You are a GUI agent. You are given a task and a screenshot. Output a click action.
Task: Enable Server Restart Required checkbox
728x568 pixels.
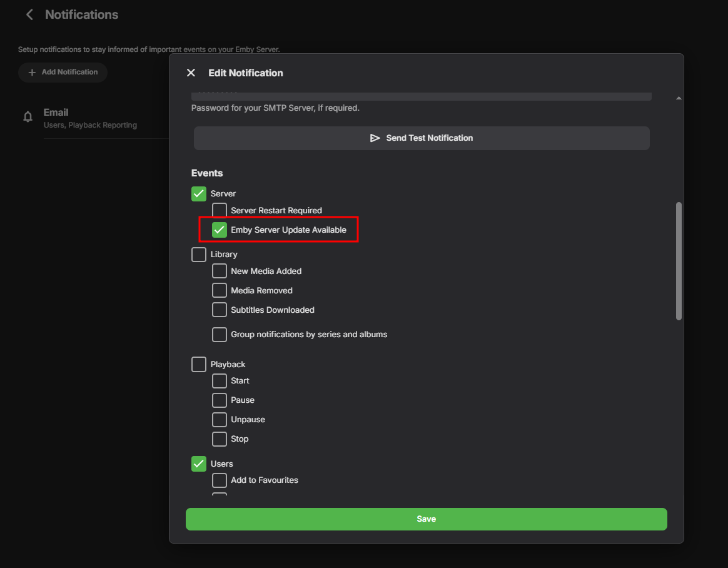pyautogui.click(x=220, y=211)
